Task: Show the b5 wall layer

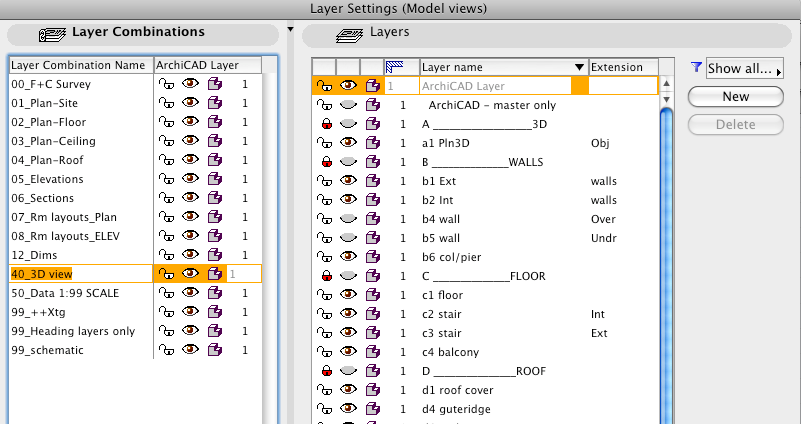Action: (x=348, y=238)
